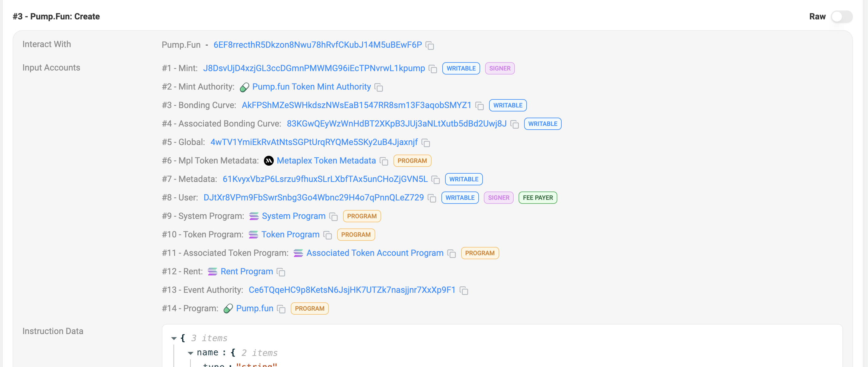The height and width of the screenshot is (367, 868).
Task: Open the Metaplex Token Metadata link
Action: [x=326, y=161]
